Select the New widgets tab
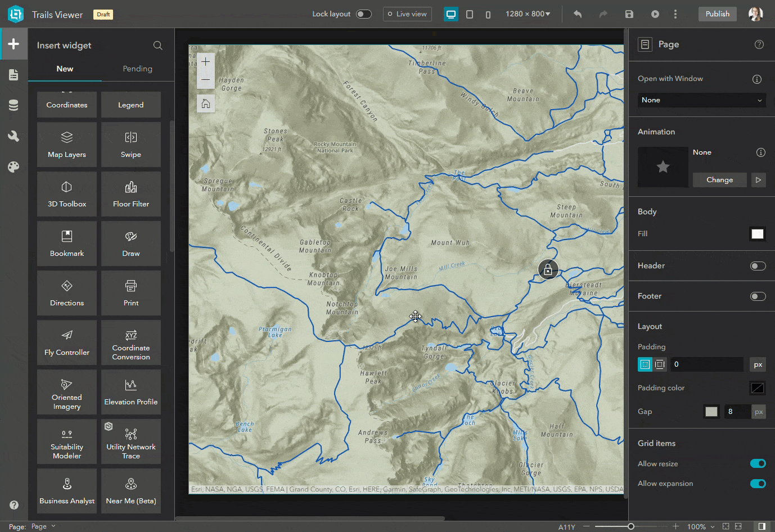The width and height of the screenshot is (775, 532). (x=65, y=68)
